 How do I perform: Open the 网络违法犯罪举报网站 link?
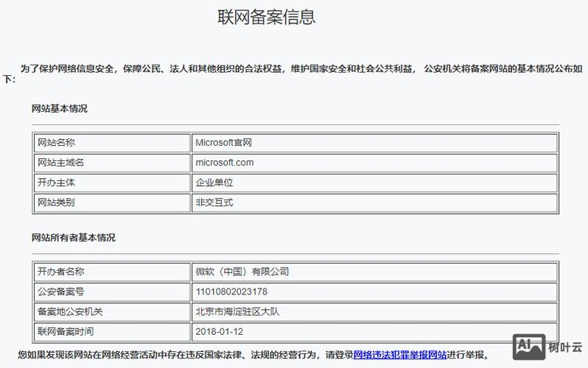click(400, 355)
